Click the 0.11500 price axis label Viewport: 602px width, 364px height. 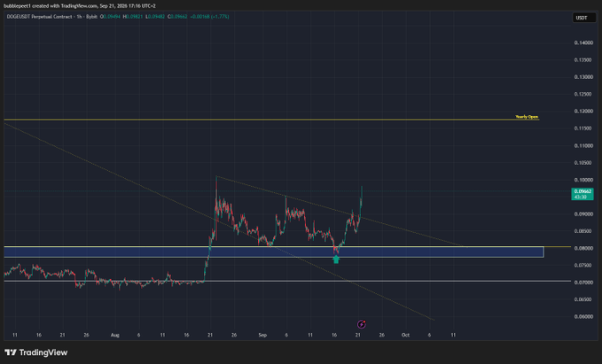[583, 128]
